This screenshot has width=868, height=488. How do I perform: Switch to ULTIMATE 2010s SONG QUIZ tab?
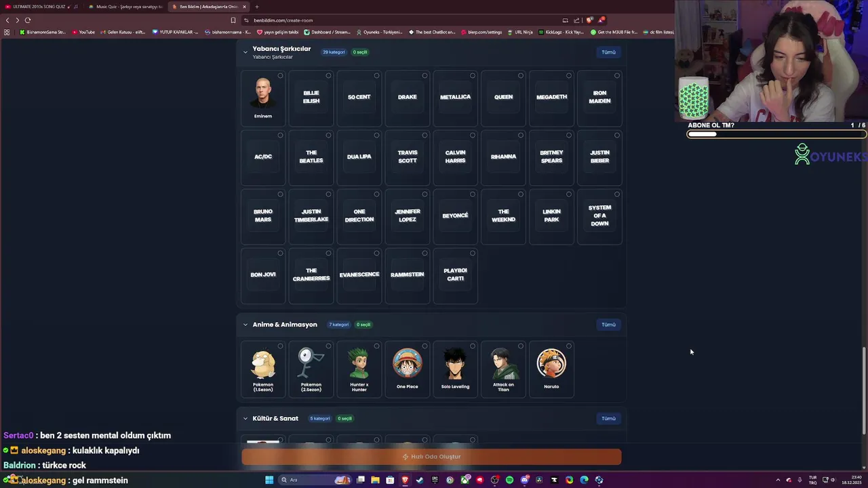(41, 7)
